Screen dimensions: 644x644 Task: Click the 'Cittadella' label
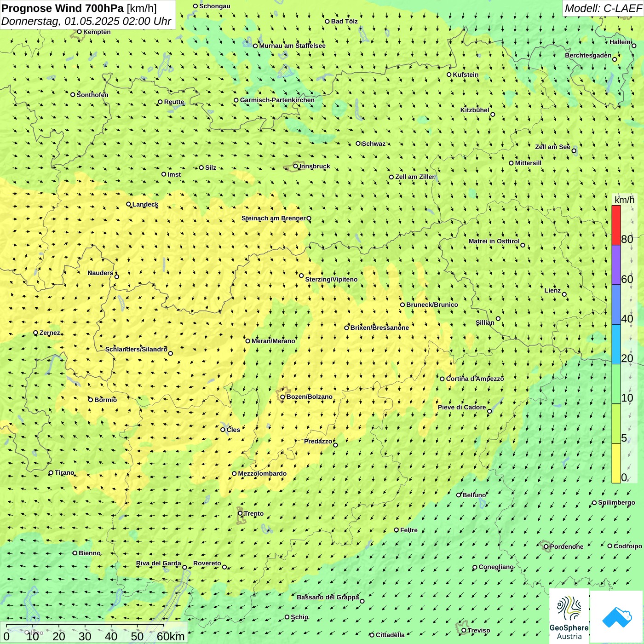coord(390,635)
